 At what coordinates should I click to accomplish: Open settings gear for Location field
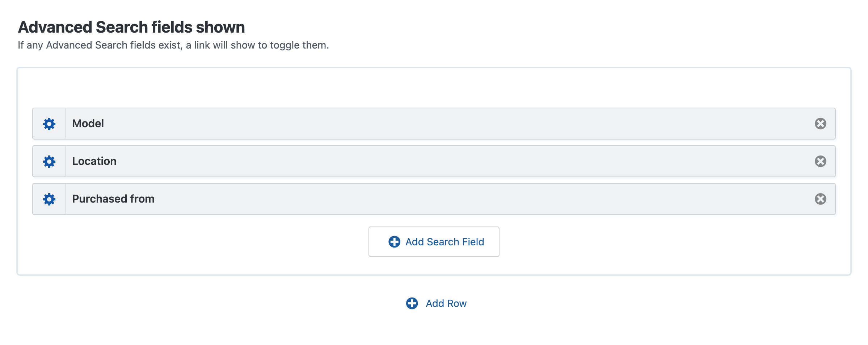49,162
